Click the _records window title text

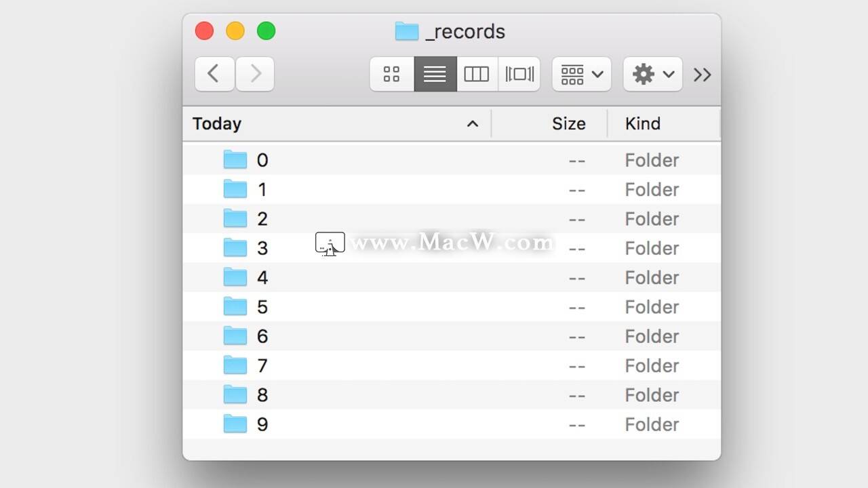[465, 32]
